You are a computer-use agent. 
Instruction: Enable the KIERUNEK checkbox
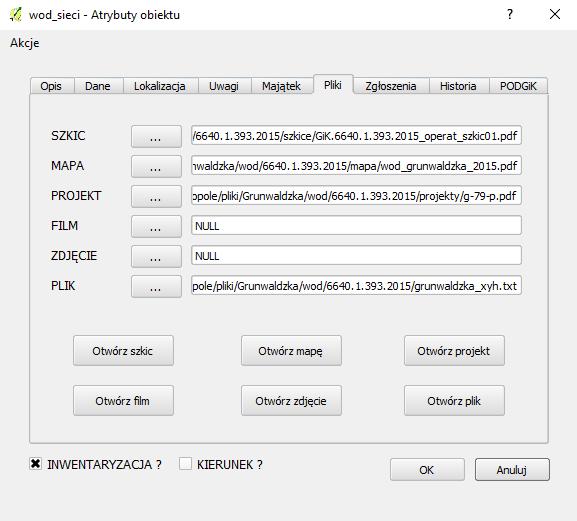tap(185, 464)
